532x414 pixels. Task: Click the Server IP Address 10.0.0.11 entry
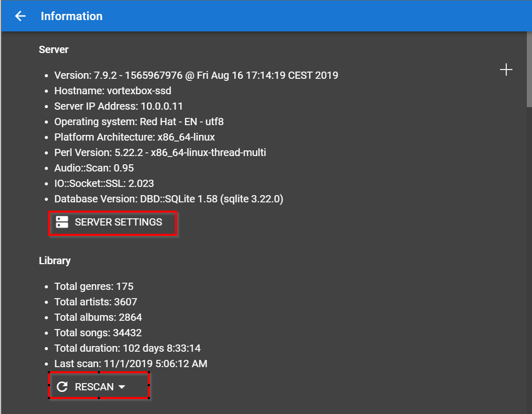tap(118, 106)
